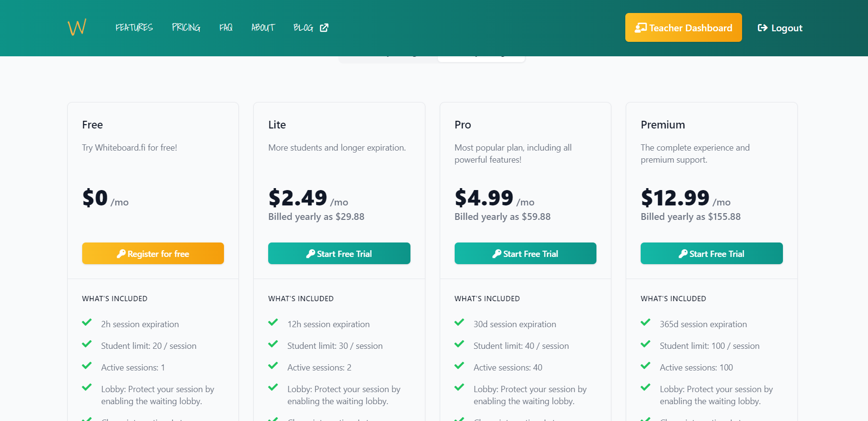Open the Teacher Dashboard button
Image resolution: width=868 pixels, height=421 pixels.
click(x=683, y=27)
